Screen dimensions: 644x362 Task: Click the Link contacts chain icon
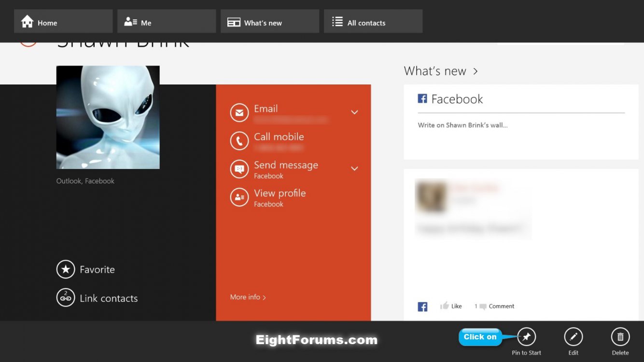(66, 298)
